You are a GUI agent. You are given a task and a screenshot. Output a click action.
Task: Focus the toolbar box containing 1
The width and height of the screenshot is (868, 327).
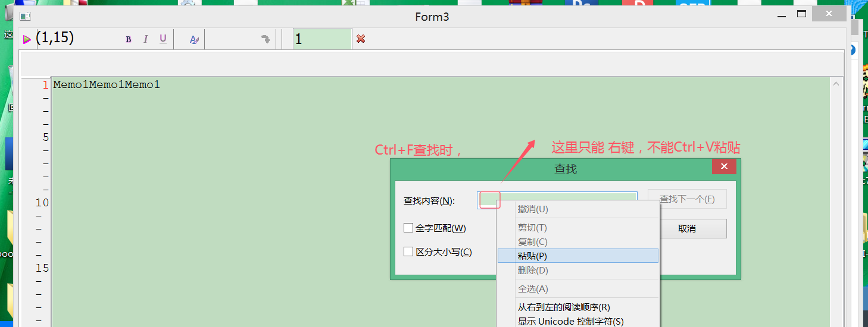(x=322, y=39)
